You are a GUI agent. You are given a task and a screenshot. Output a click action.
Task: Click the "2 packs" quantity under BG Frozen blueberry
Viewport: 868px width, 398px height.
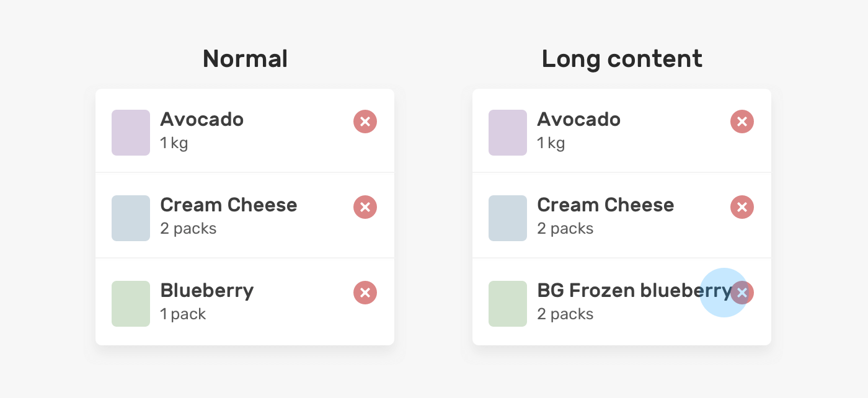click(565, 314)
